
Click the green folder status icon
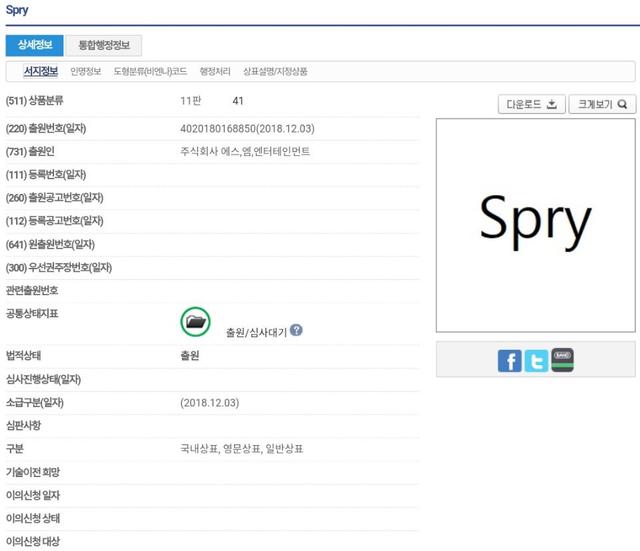point(195,322)
